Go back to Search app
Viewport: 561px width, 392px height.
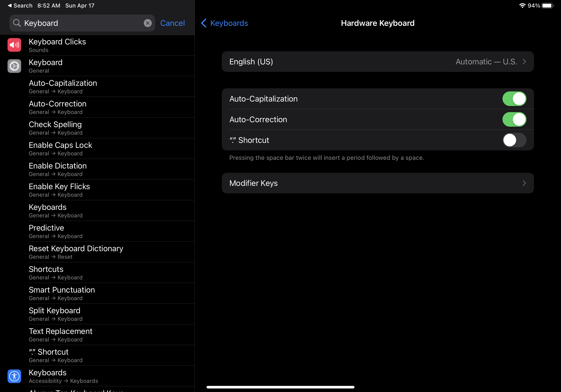pyautogui.click(x=20, y=5)
